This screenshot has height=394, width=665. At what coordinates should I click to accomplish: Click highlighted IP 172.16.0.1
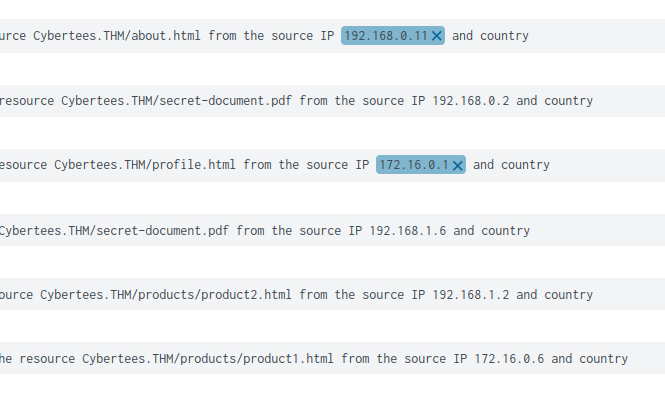point(414,165)
